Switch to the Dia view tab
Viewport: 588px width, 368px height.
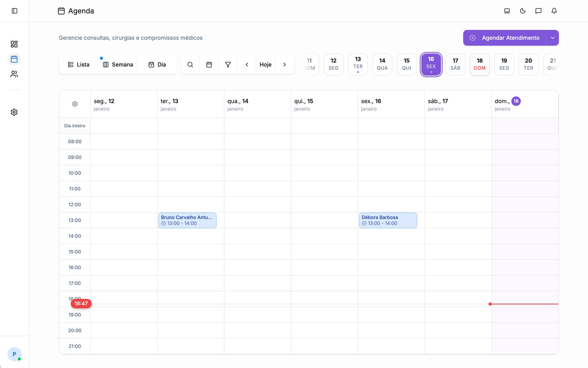[157, 64]
